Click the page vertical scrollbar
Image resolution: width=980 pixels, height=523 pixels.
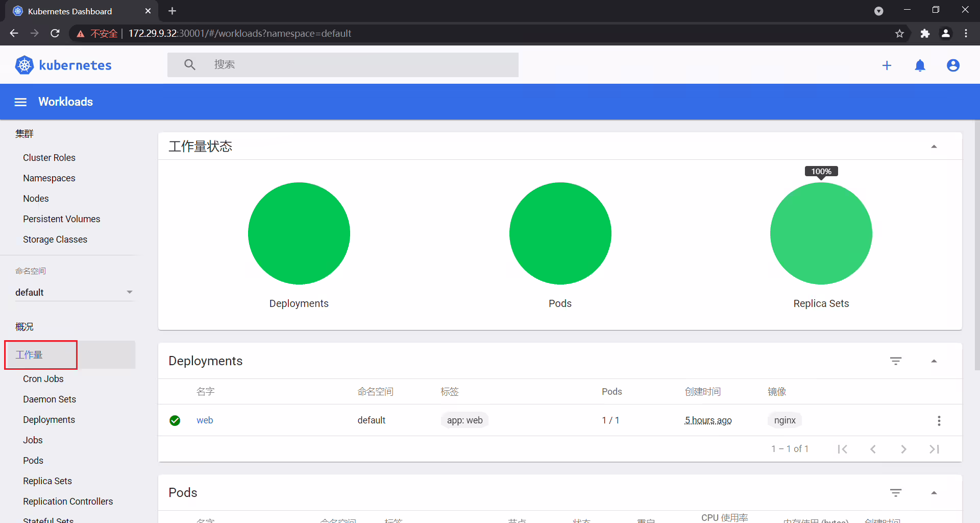977,245
